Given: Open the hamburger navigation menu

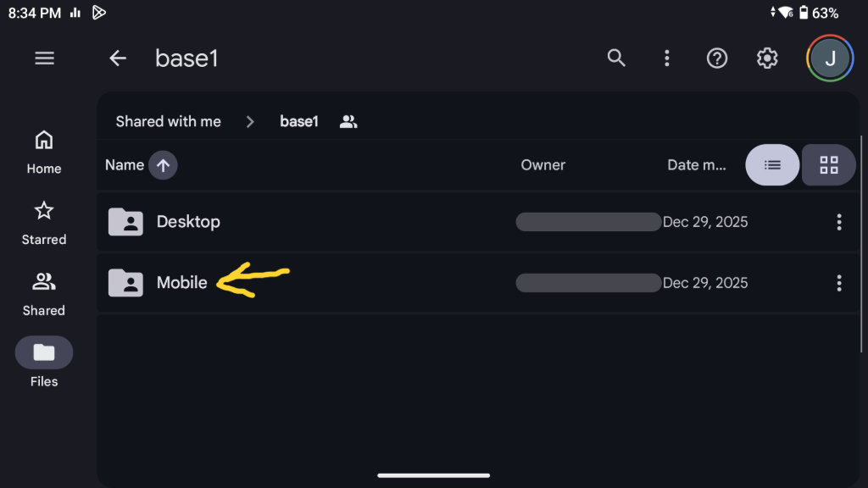Looking at the screenshot, I should click(44, 58).
